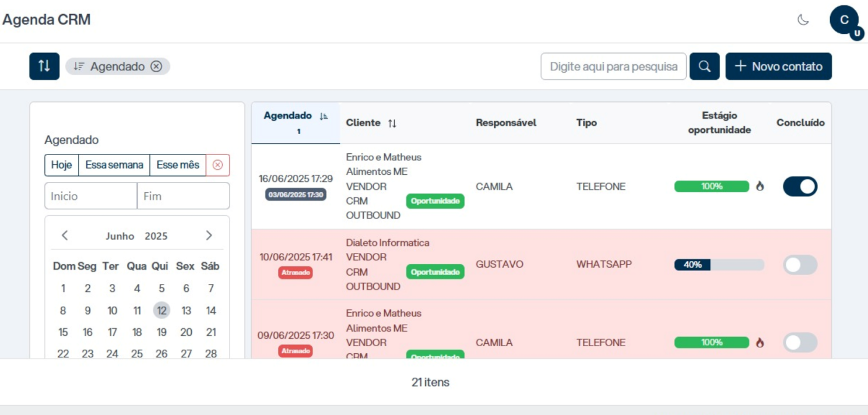
Task: Click the 40% progress bar for Dialeto Informatica
Action: point(719,265)
